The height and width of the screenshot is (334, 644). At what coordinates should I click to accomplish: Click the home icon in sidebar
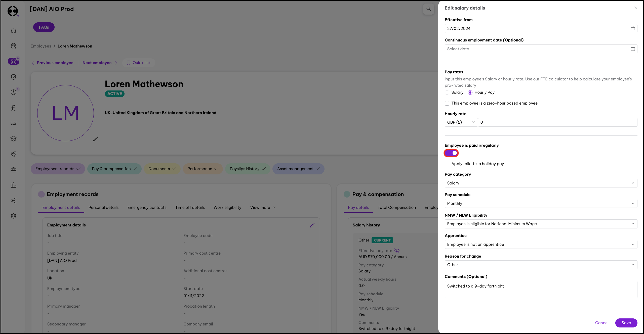(14, 30)
